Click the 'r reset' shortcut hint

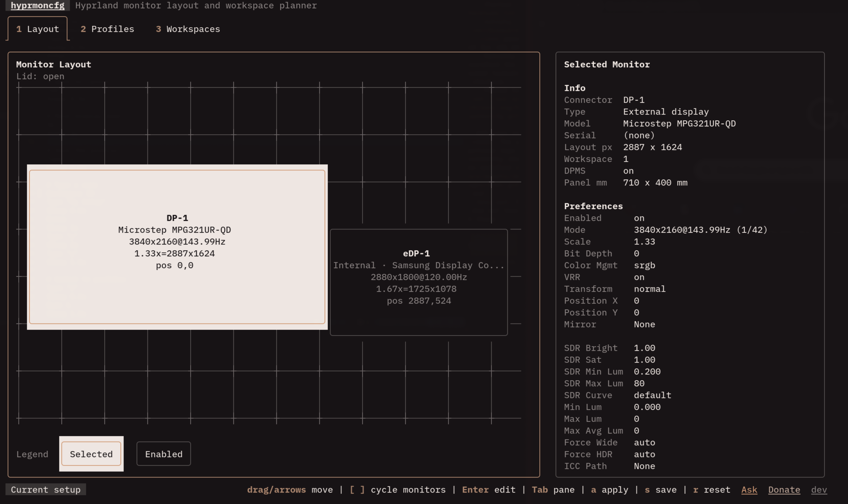tap(712, 490)
